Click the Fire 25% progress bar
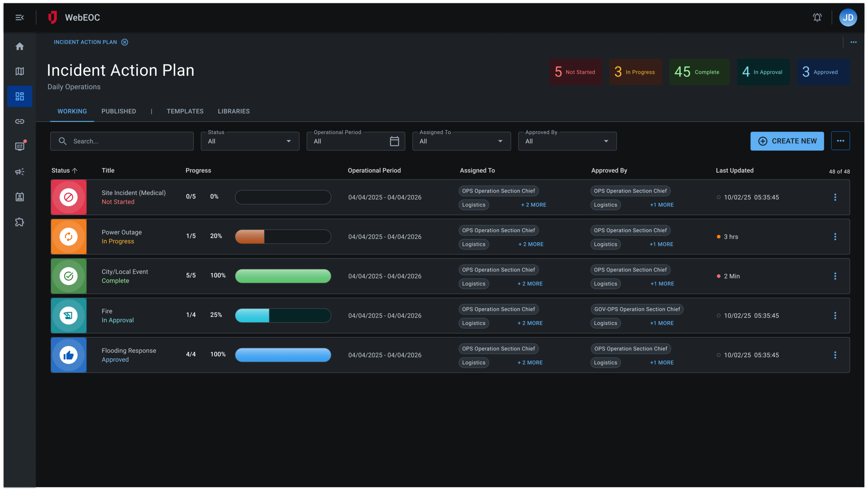The width and height of the screenshot is (868, 489). [x=283, y=315]
